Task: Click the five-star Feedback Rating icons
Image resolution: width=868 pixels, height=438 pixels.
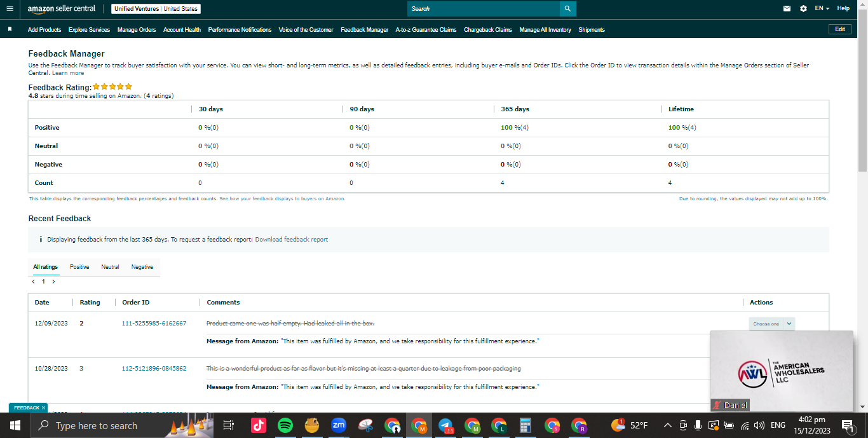Action: pyautogui.click(x=112, y=86)
